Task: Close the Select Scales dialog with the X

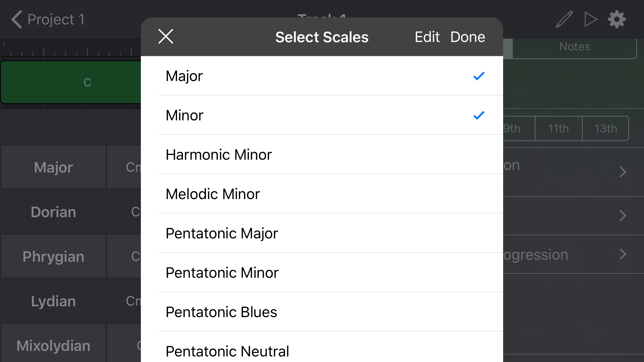Action: (x=165, y=37)
